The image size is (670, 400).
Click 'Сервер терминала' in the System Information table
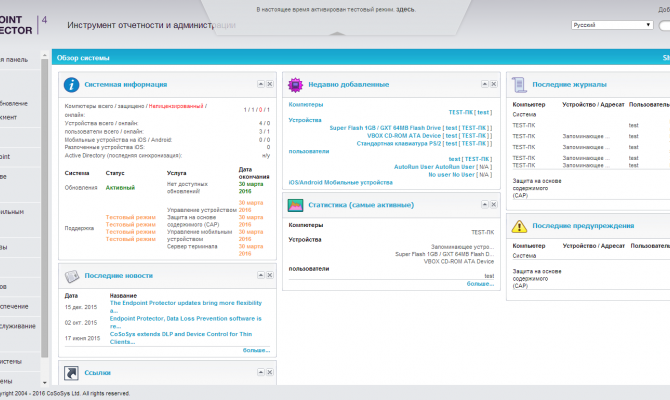click(x=192, y=247)
